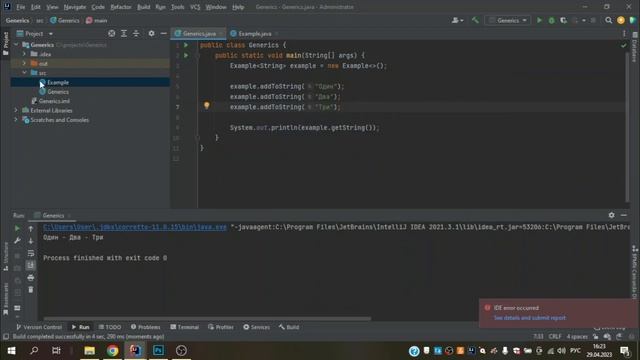This screenshot has height=360, width=640.
Task: Click main breadcrumb in navigation bar
Action: (97, 20)
